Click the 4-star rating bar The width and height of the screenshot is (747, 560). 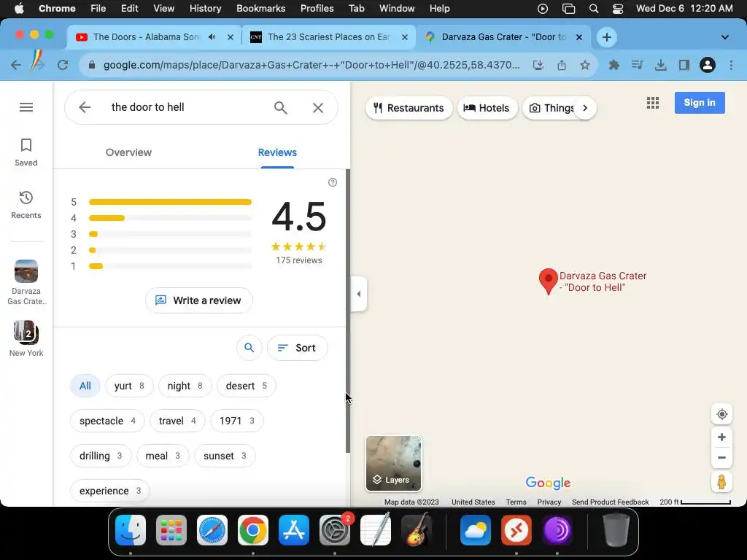[170, 218]
